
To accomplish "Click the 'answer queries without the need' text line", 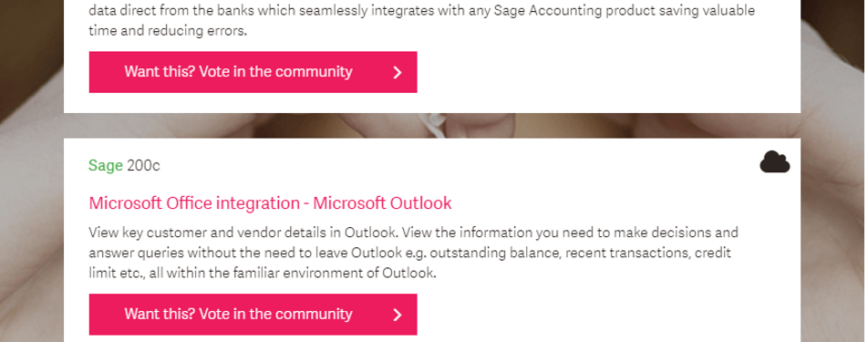I will pyautogui.click(x=409, y=253).
